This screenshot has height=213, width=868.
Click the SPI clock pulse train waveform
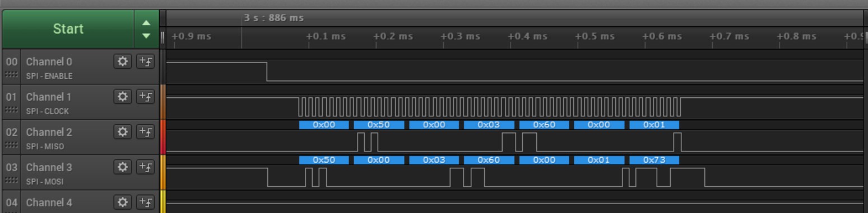point(490,106)
